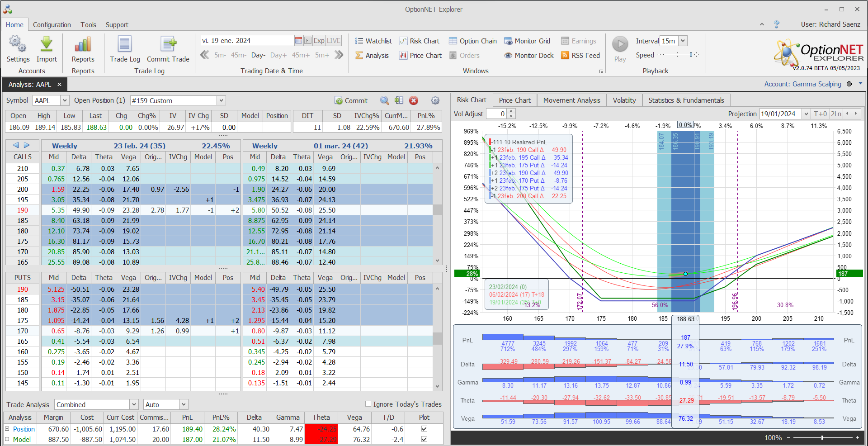This screenshot has width=868, height=446.
Task: Toggle the Plot checkbox for Model row
Action: point(424,439)
